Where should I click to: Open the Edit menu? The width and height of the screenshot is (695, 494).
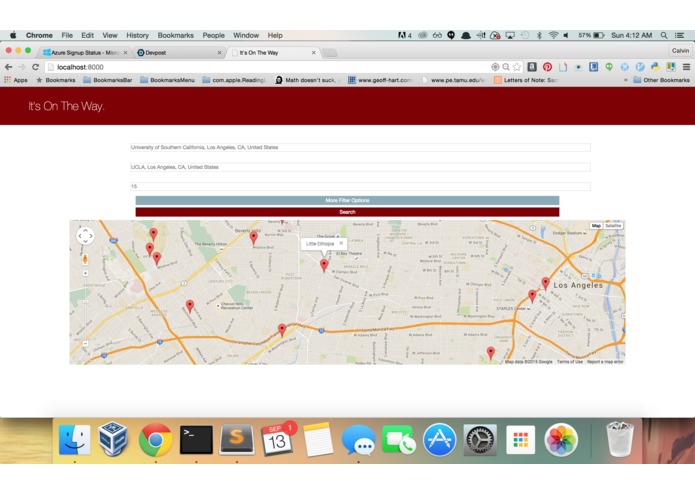(x=87, y=35)
